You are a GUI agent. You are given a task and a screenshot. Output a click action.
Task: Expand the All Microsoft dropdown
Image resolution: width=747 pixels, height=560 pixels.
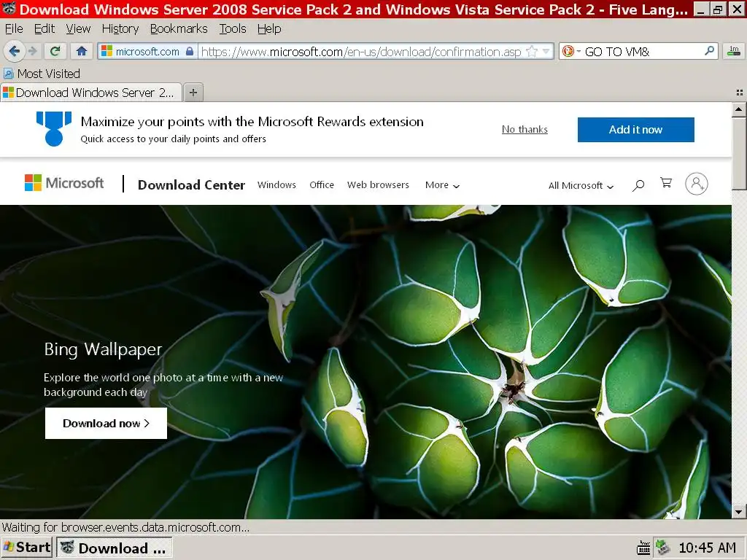[581, 186]
